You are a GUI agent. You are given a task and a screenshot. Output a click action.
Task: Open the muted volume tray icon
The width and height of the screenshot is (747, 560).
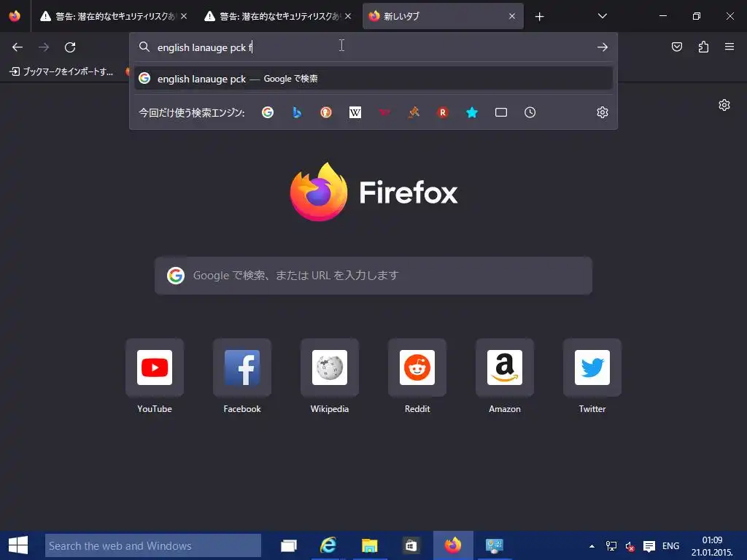(x=630, y=546)
